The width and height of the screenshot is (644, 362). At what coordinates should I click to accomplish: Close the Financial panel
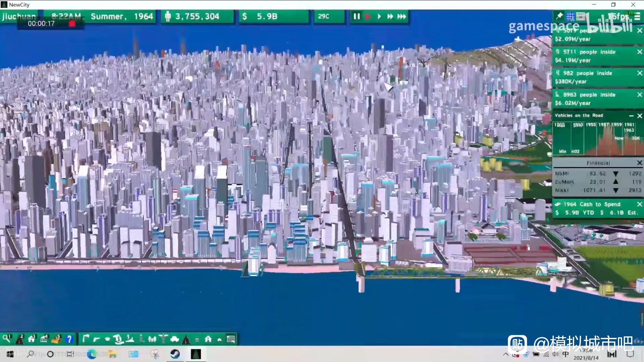click(639, 163)
